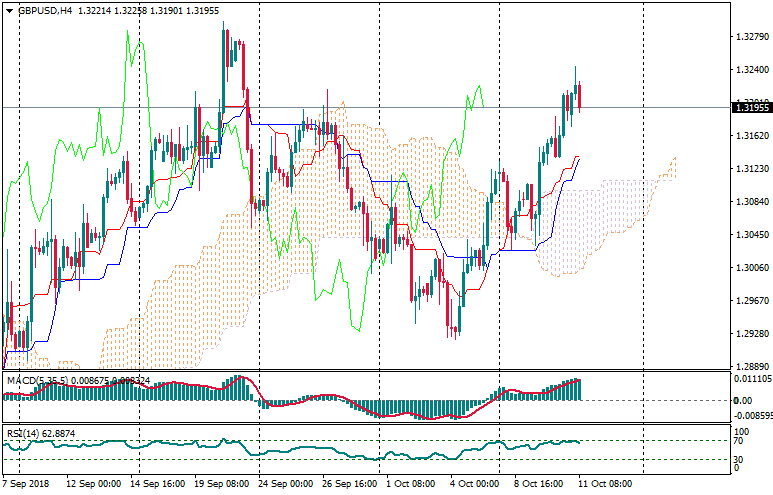Click the MACD 0.011105 scale label
This screenshot has height=495, width=773.
click(750, 379)
